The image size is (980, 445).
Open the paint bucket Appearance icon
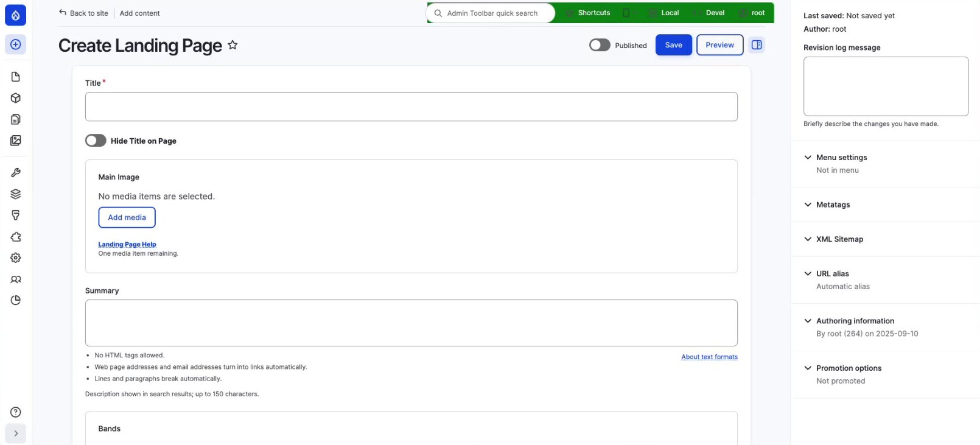pyautogui.click(x=16, y=215)
